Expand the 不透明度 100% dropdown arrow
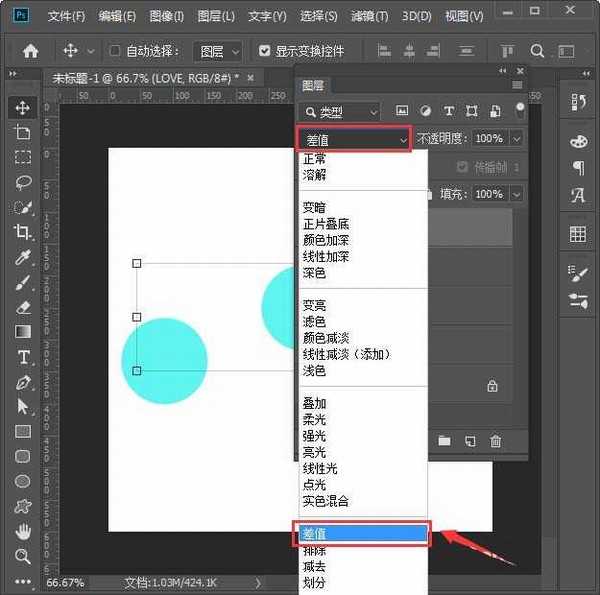This screenshot has height=595, width=600. tap(516, 139)
